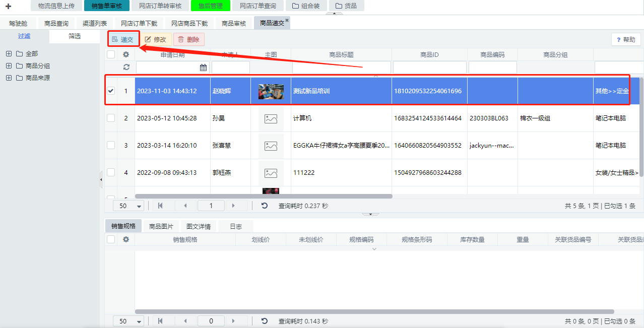
Task: Click the gear icon in upper grid header
Action: pyautogui.click(x=126, y=55)
